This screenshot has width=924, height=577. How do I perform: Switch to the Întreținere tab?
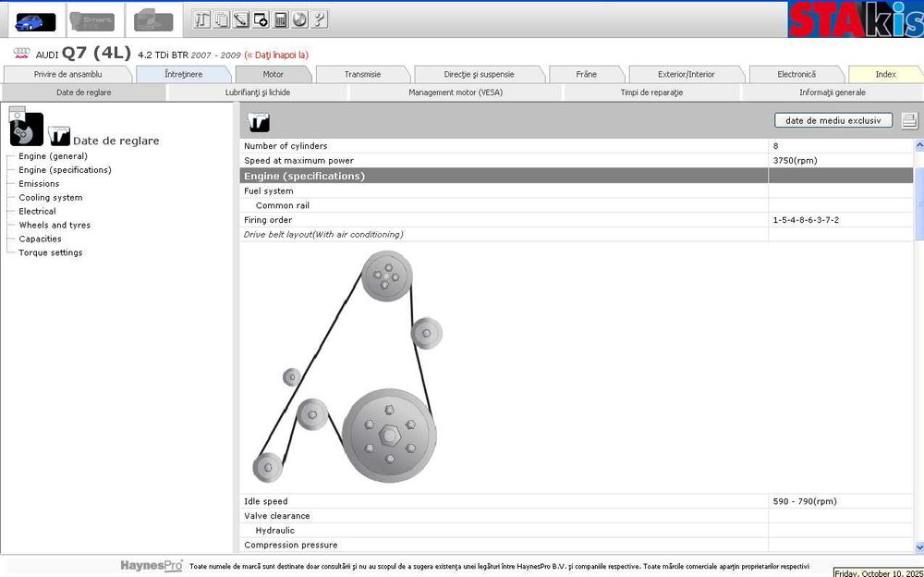[184, 74]
